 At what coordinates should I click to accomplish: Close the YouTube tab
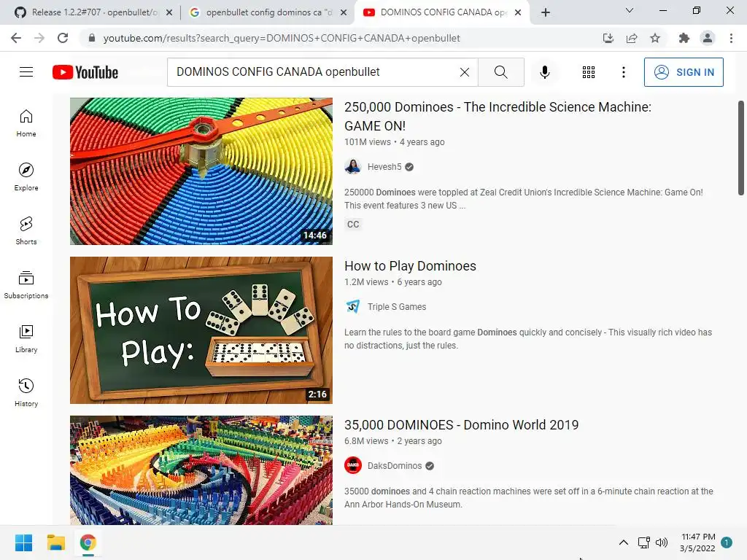click(519, 12)
